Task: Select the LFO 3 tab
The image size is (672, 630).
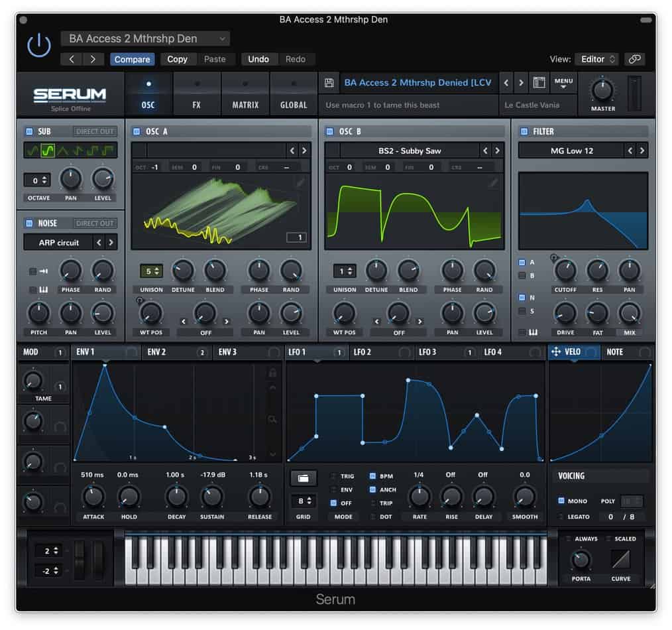Action: tap(447, 351)
